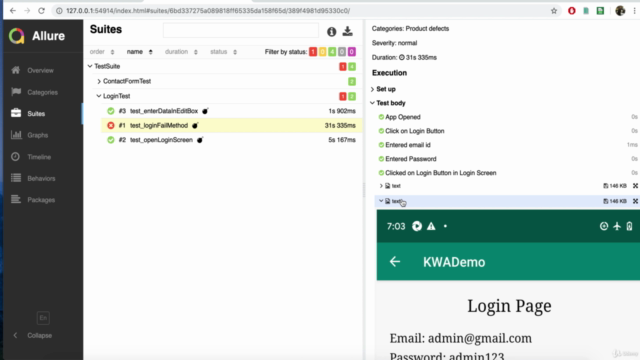
Task: Go to the Suites section
Action: click(x=36, y=113)
